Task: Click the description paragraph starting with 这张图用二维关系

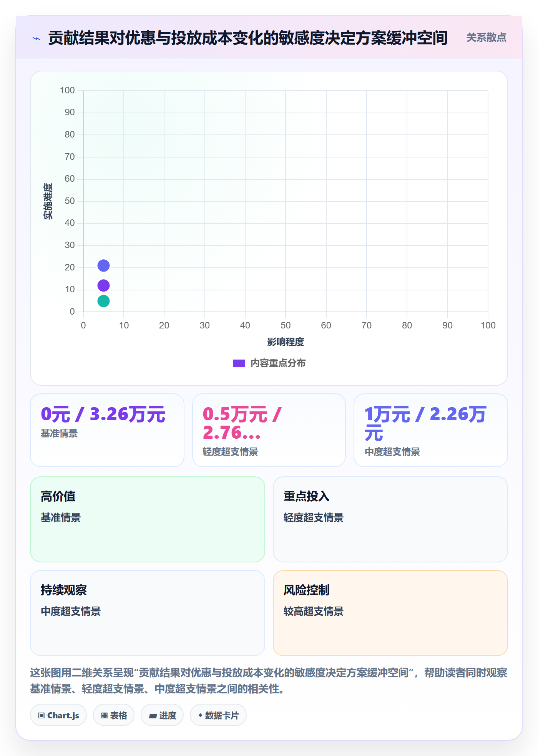Action: tap(269, 681)
